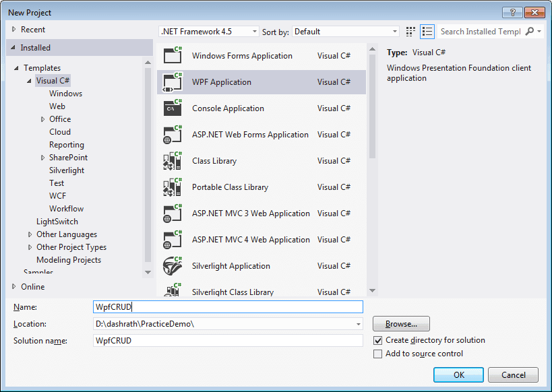
Task: Select the WPF Application template icon
Action: coord(173,81)
